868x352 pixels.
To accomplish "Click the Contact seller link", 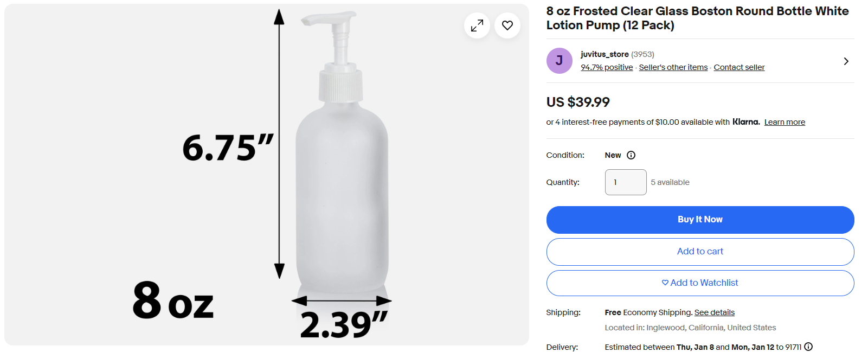I will point(739,67).
